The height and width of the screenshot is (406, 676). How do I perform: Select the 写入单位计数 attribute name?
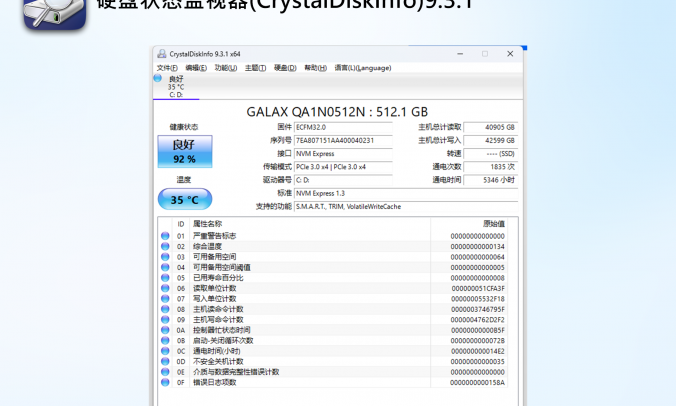(214, 299)
